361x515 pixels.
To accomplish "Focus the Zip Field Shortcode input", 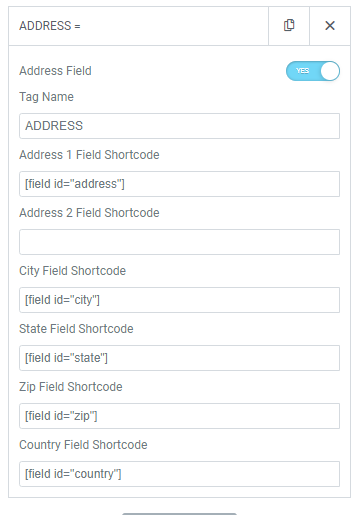I will pos(179,416).
